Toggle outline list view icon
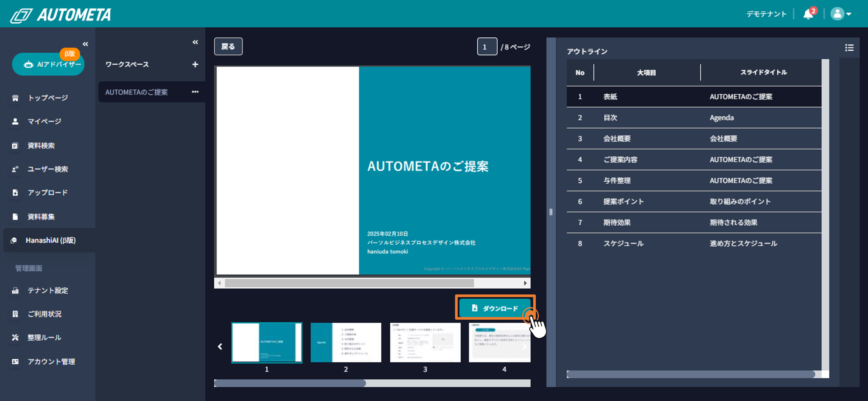This screenshot has height=401, width=868. coord(850,48)
